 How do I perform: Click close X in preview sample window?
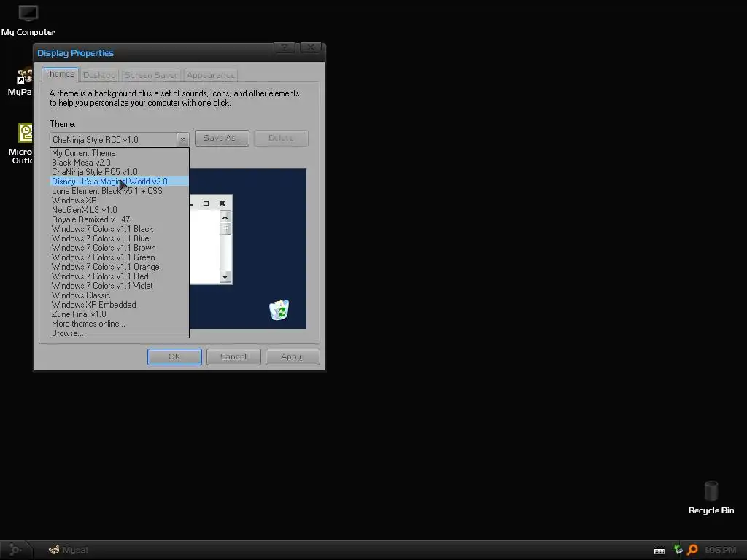pos(222,203)
